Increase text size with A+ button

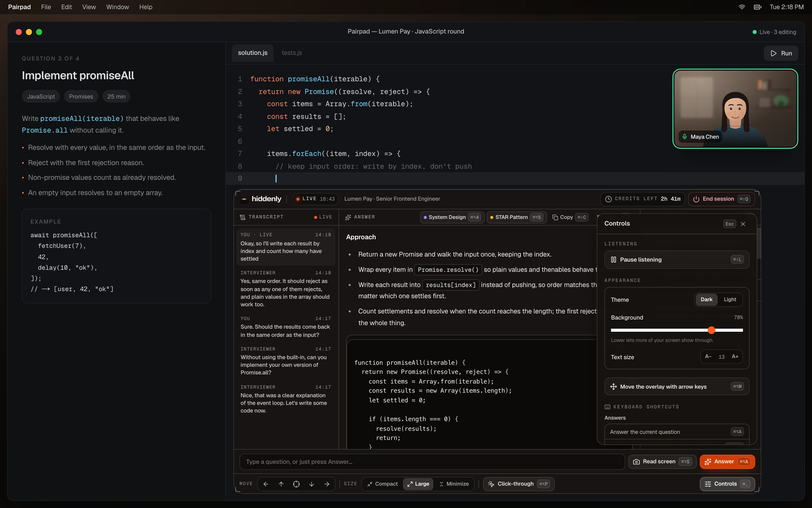point(735,356)
